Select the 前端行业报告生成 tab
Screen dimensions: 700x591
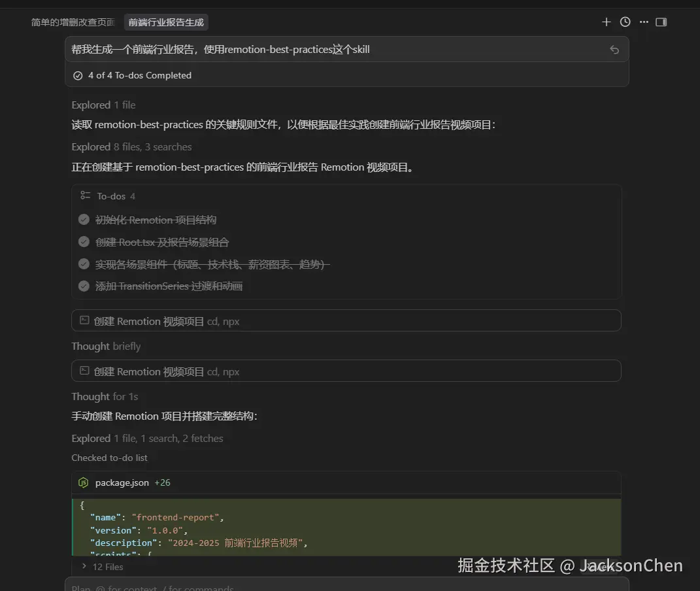point(166,22)
